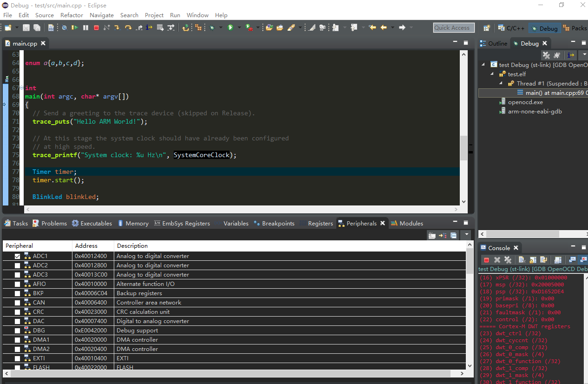Click the Step Into icon on the toolbar

coord(118,27)
